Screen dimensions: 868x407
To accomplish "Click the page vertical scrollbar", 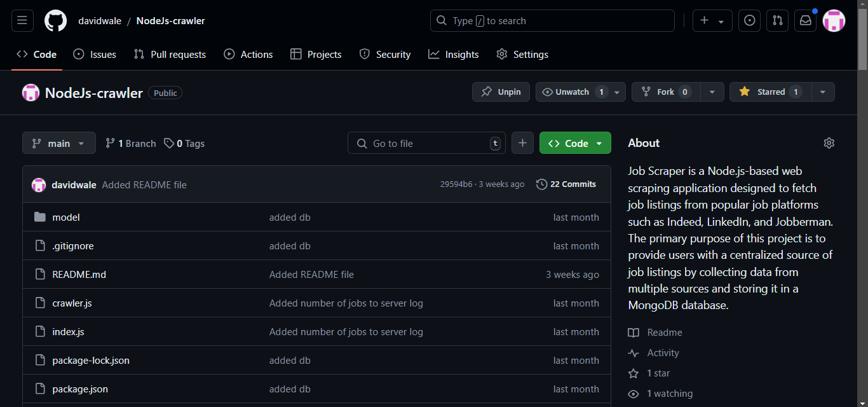I will [x=862, y=191].
